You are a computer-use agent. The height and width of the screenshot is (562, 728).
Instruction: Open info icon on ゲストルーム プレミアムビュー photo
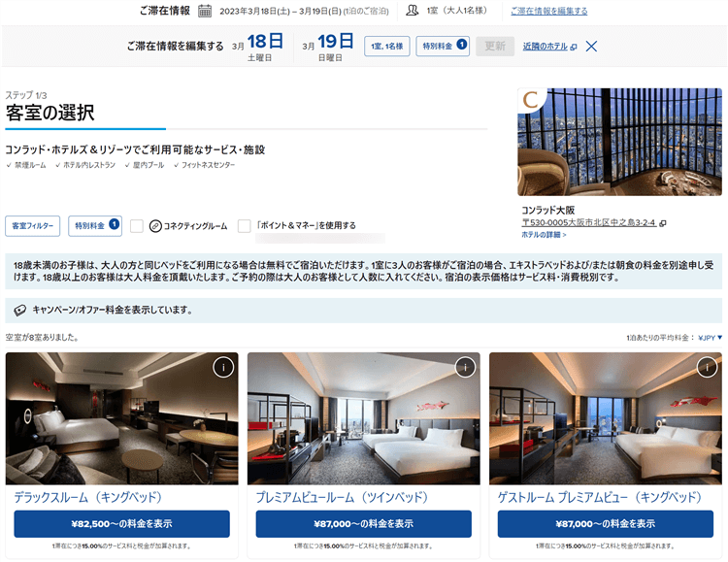tap(707, 368)
